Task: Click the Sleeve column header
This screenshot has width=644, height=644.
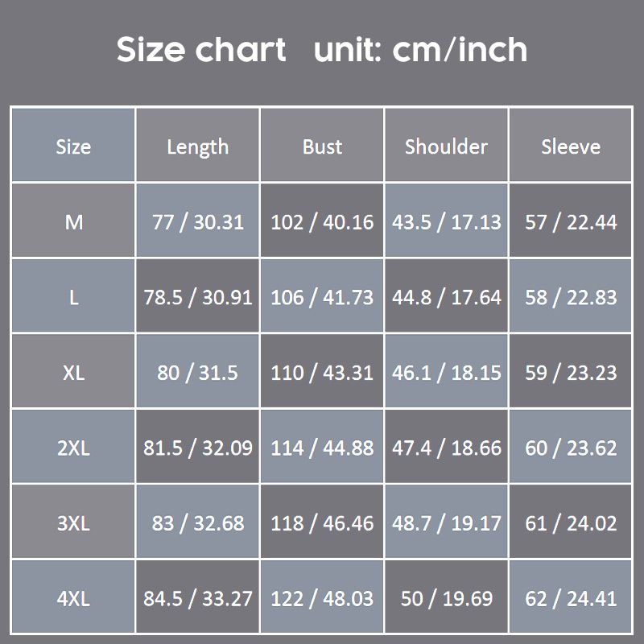Action: (x=571, y=146)
